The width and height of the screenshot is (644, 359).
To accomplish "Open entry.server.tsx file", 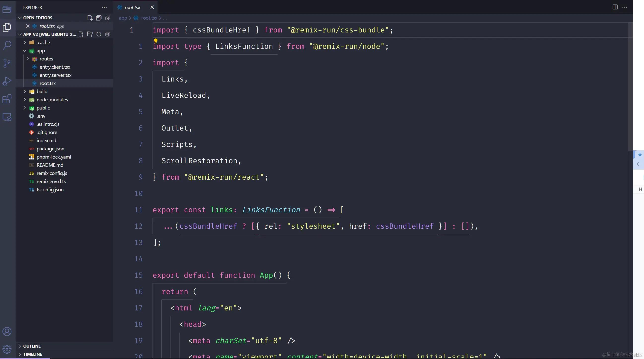I will pos(64,75).
